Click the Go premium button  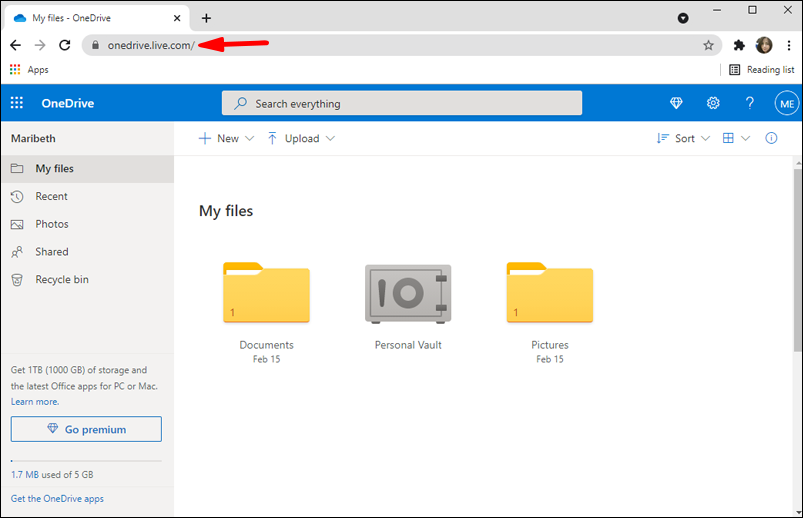coord(86,429)
